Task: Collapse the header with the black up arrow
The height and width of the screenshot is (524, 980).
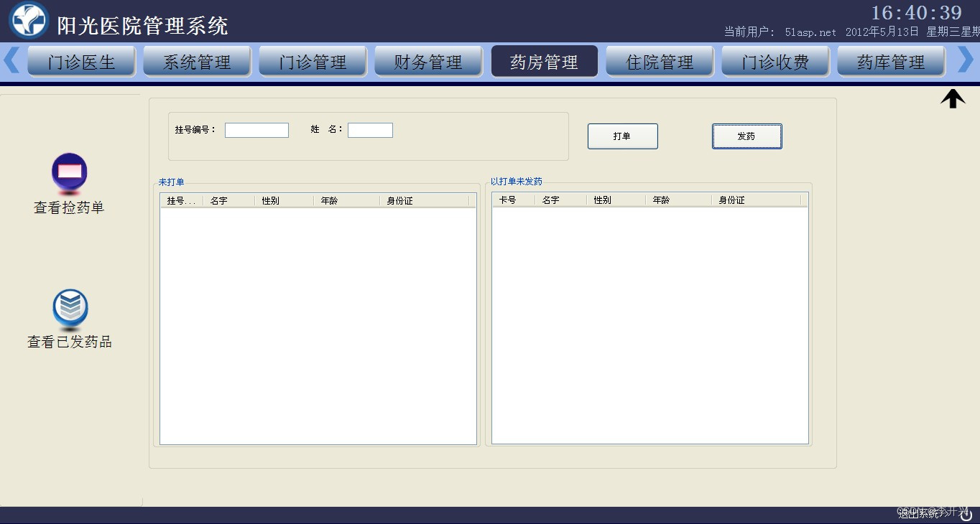Action: [953, 98]
